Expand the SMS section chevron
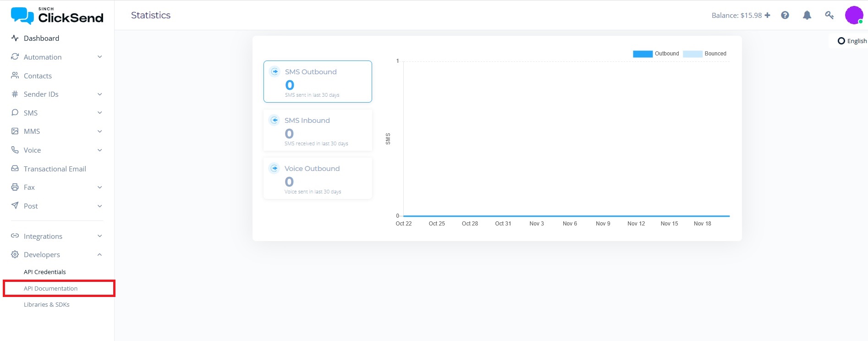 99,113
